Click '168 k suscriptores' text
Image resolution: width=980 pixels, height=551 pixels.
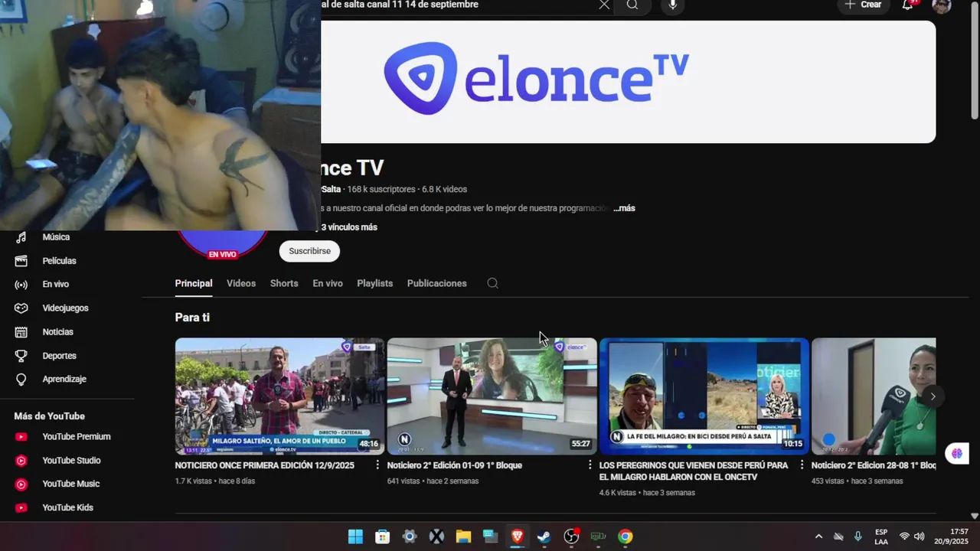[381, 189]
